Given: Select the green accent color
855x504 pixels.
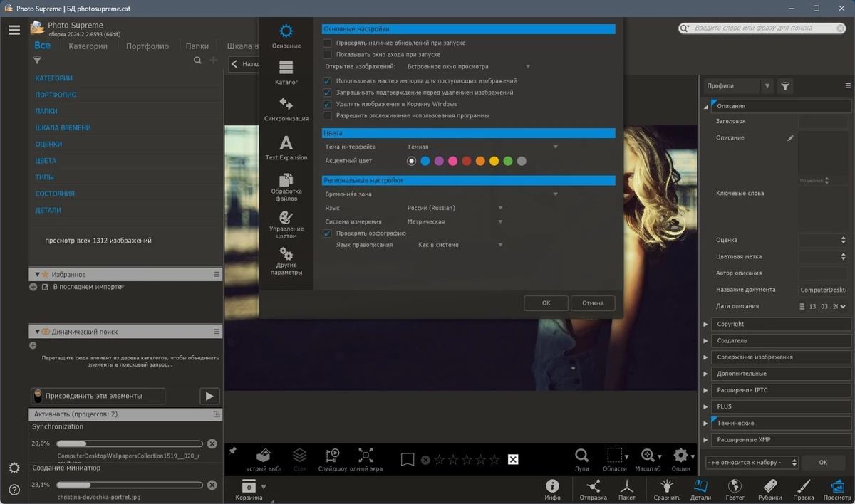Looking at the screenshot, I should pos(508,161).
